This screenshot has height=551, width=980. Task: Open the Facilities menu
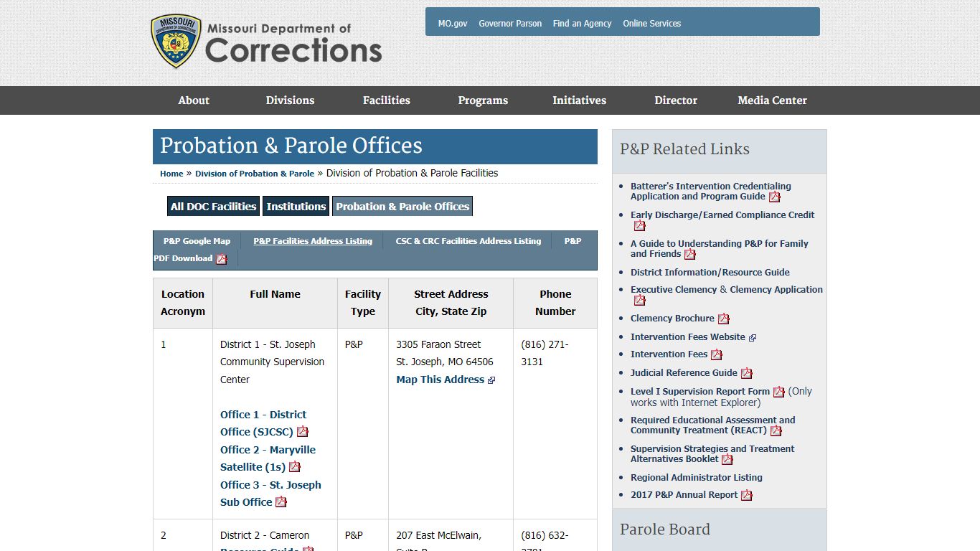[387, 100]
